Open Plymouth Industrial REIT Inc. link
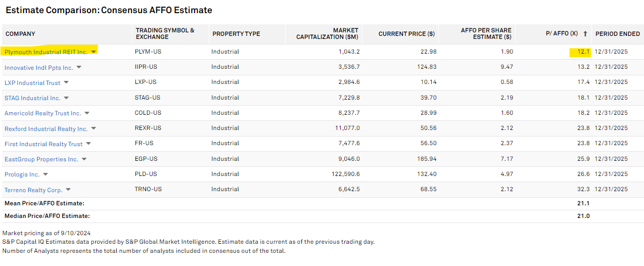The width and height of the screenshot is (644, 266). [x=46, y=52]
